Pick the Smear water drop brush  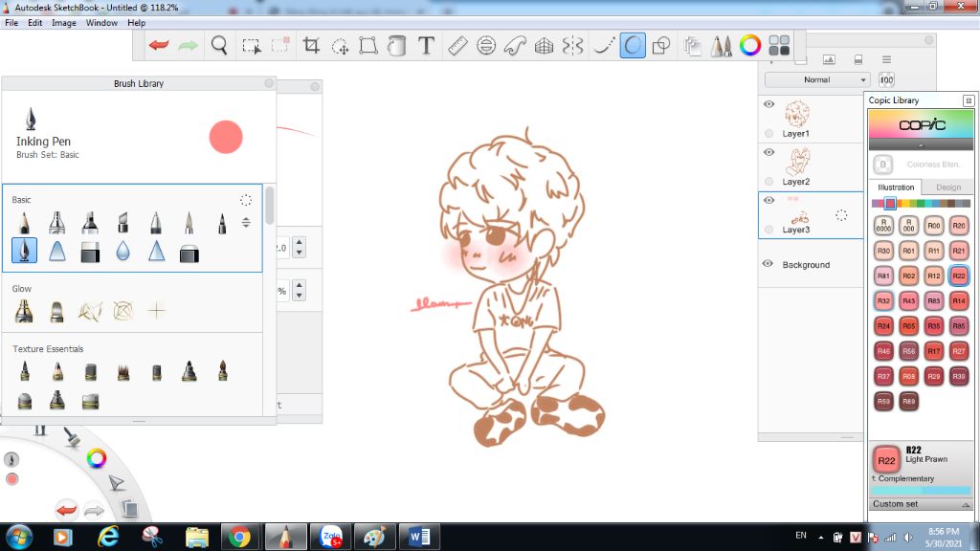pos(123,252)
